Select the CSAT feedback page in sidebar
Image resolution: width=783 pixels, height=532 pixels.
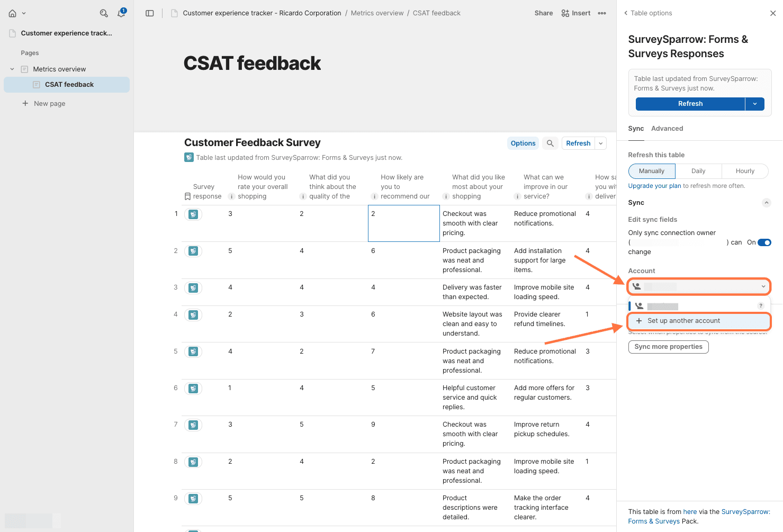[69, 85]
